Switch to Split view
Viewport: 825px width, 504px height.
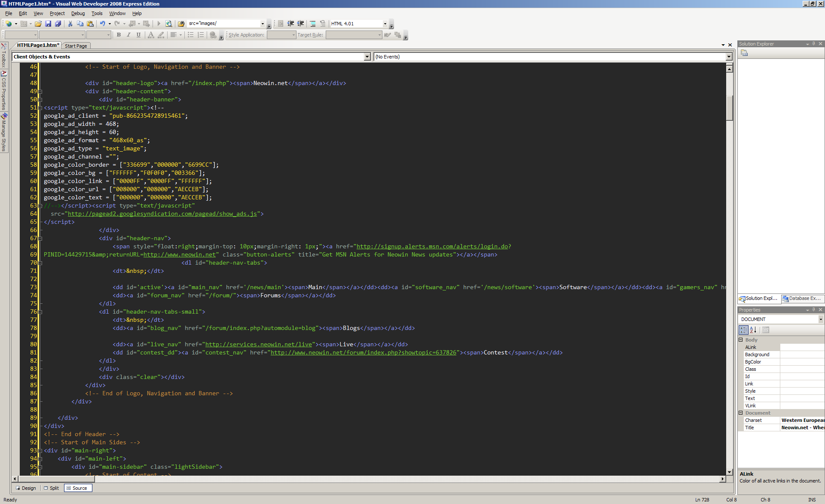(51, 488)
